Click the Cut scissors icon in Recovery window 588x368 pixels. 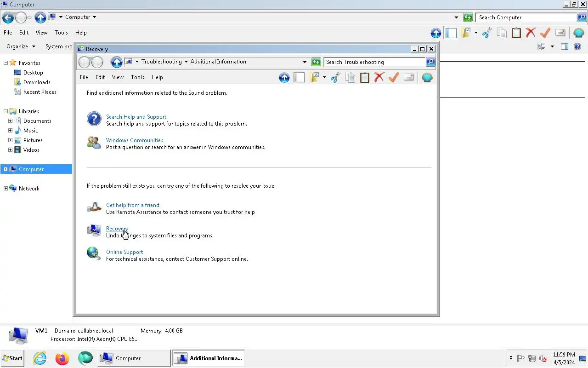point(335,77)
